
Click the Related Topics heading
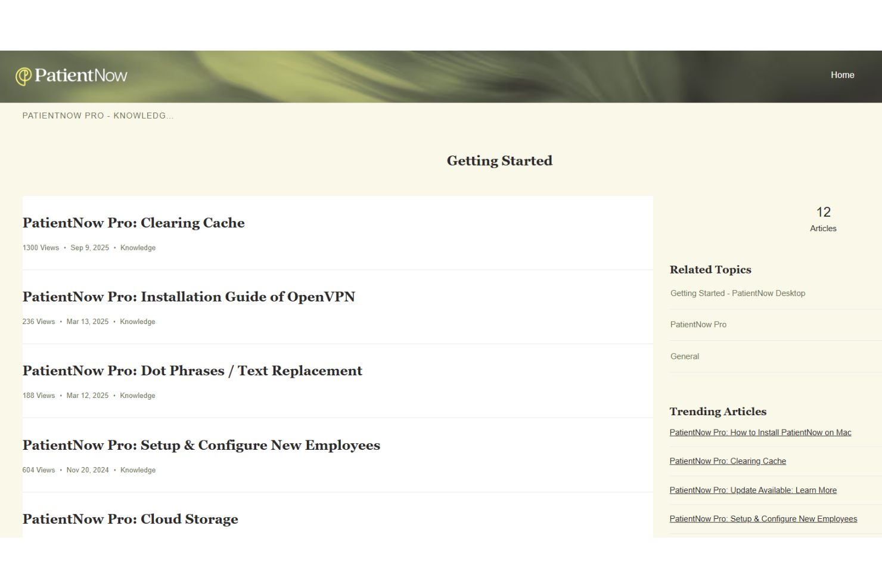(x=710, y=269)
